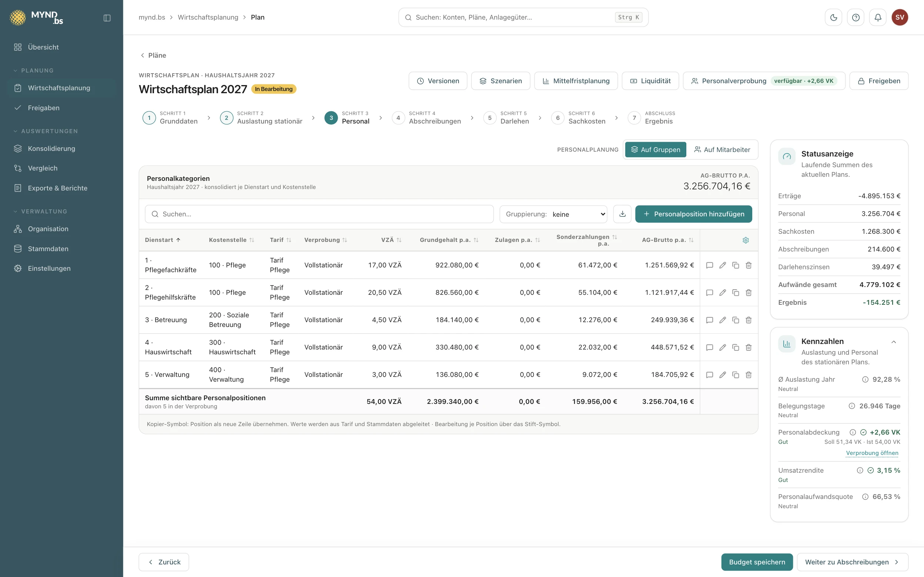Collapse the Kennzahlen panel
Viewport: 924px width, 577px height.
coord(893,342)
